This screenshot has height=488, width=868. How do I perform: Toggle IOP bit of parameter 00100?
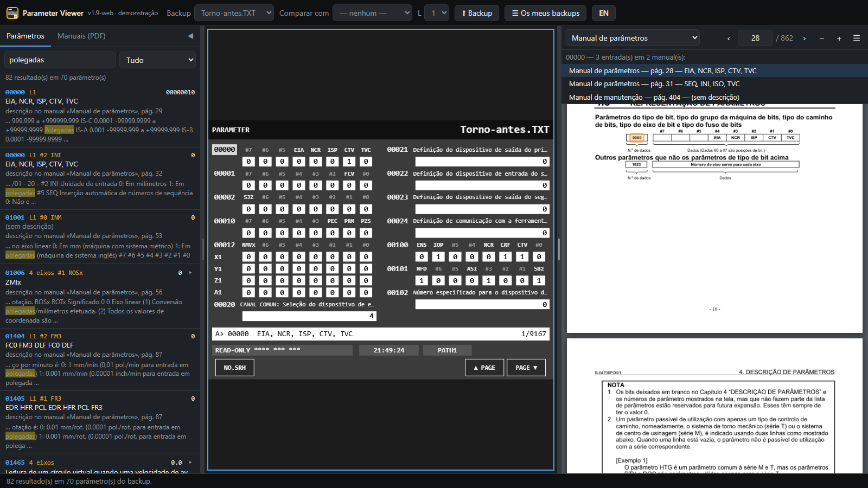click(438, 257)
